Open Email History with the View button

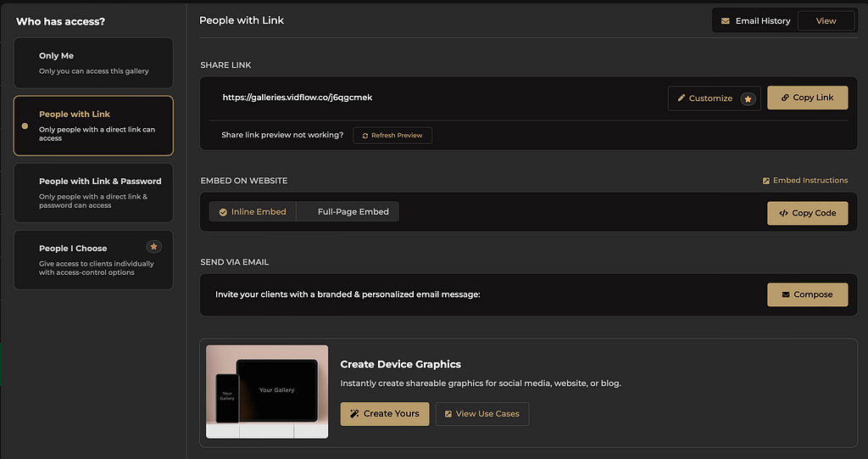tap(826, 21)
